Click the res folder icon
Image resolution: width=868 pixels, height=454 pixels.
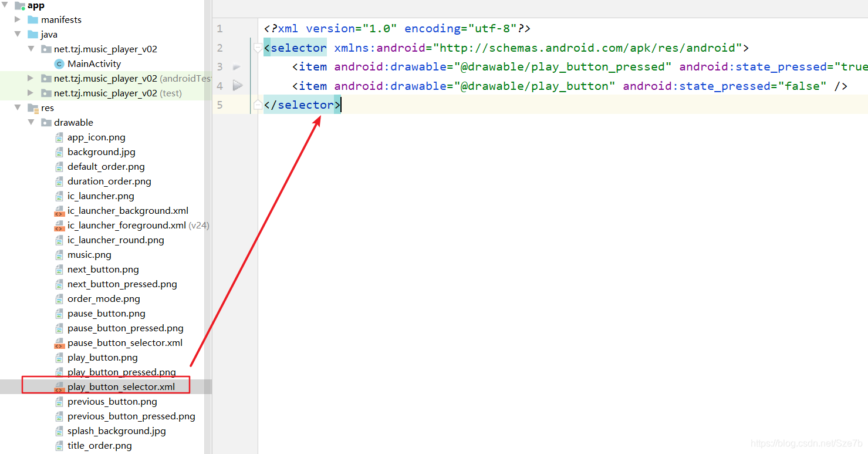[33, 108]
